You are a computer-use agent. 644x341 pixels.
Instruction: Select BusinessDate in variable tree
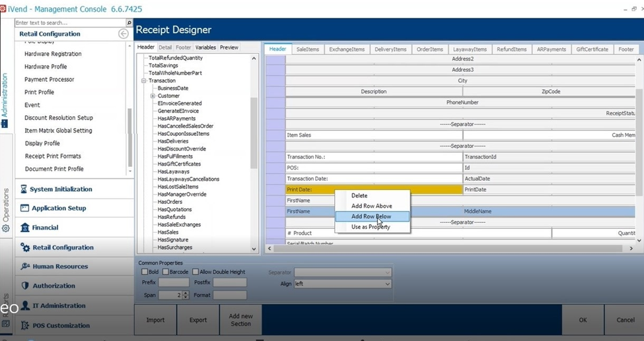click(173, 88)
